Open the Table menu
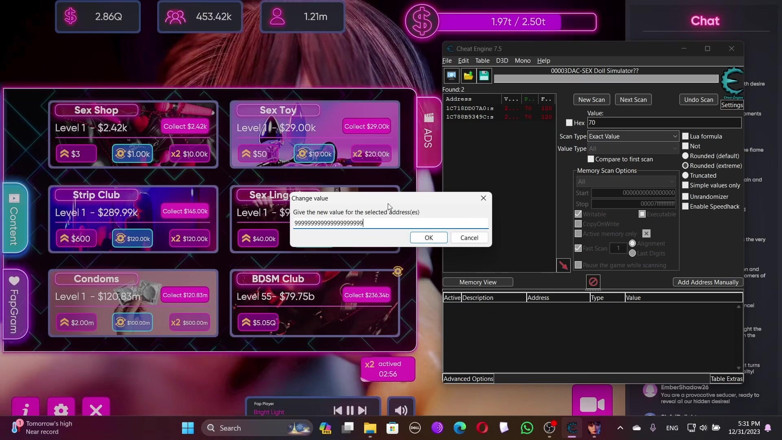The width and height of the screenshot is (782, 440). pos(482,60)
